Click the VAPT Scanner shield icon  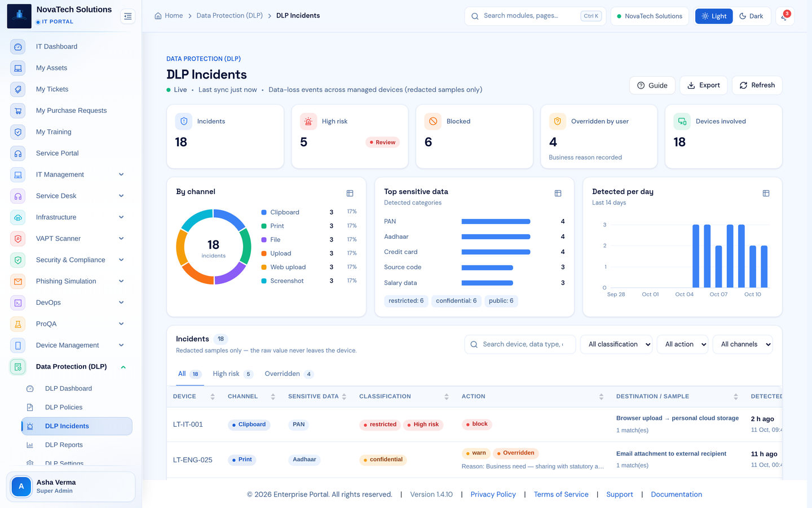[x=18, y=239]
